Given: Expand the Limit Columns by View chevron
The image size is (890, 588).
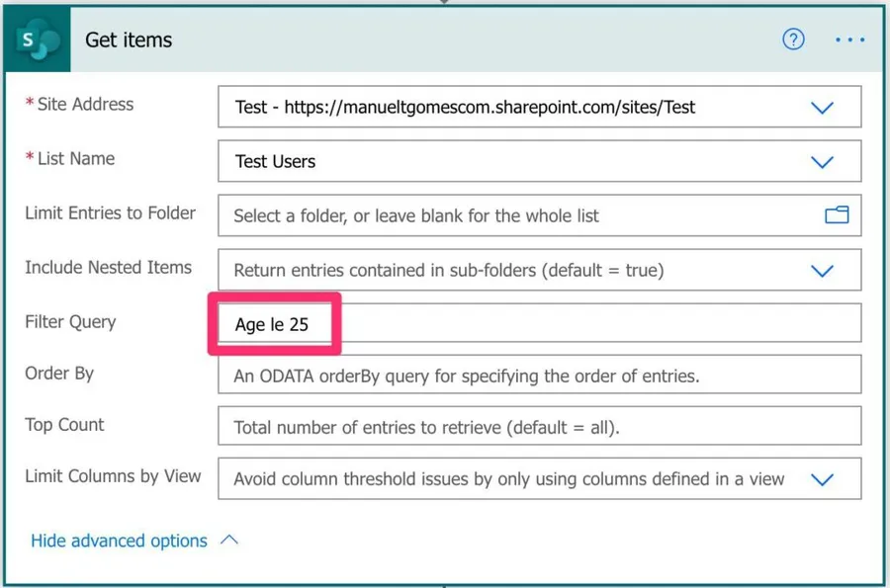Looking at the screenshot, I should (822, 479).
